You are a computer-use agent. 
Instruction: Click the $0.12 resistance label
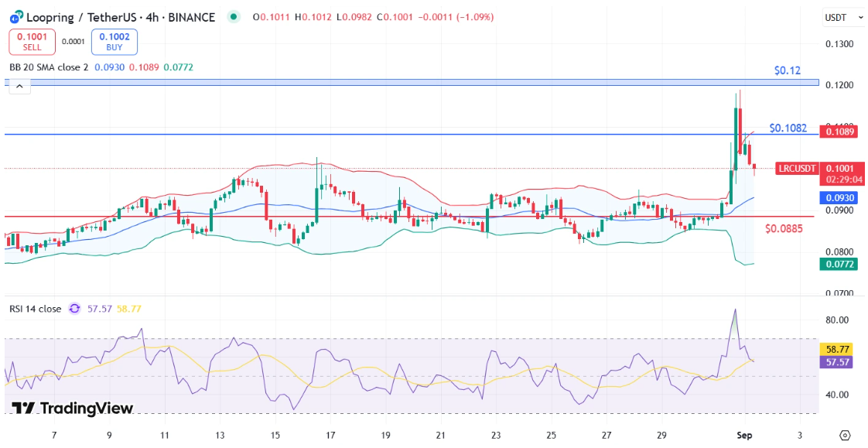[x=788, y=70]
